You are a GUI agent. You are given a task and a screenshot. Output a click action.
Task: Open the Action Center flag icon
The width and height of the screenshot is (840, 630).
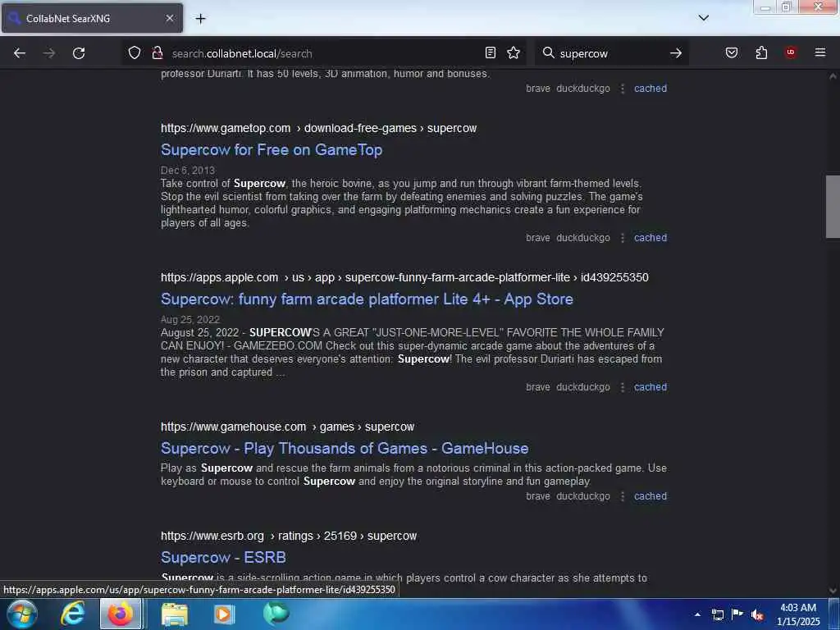737,614
